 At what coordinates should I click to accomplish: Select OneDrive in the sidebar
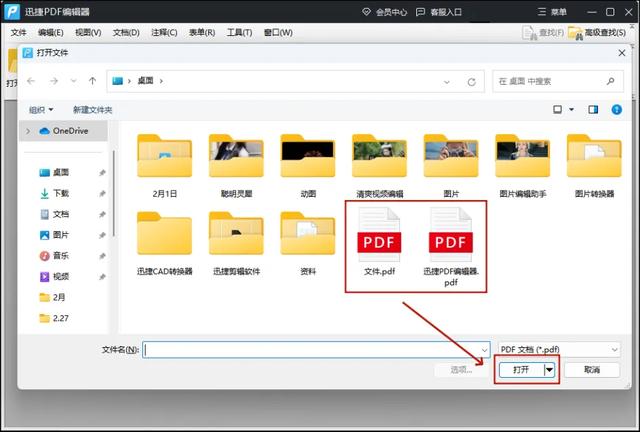(64, 131)
